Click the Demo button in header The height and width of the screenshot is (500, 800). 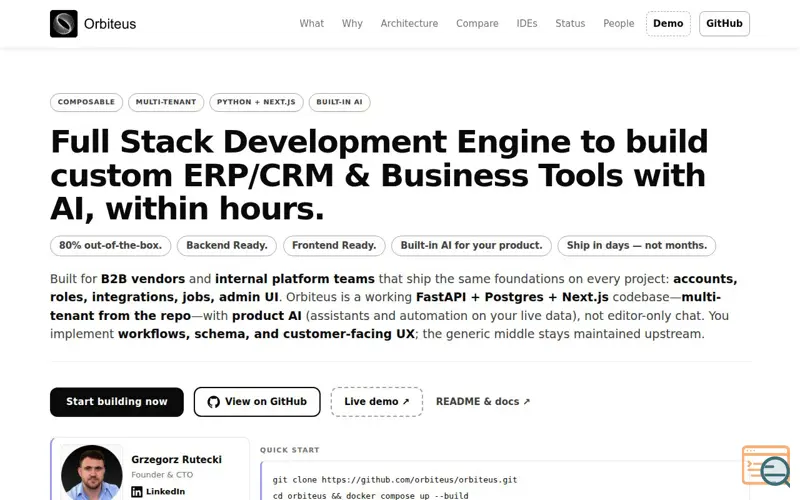668,23
